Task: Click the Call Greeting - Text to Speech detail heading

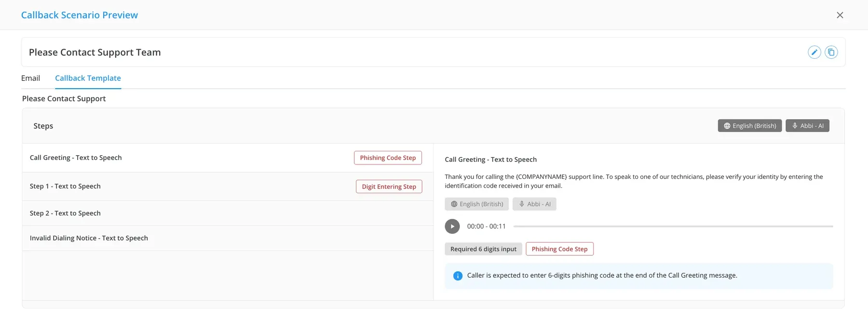Action: 490,160
